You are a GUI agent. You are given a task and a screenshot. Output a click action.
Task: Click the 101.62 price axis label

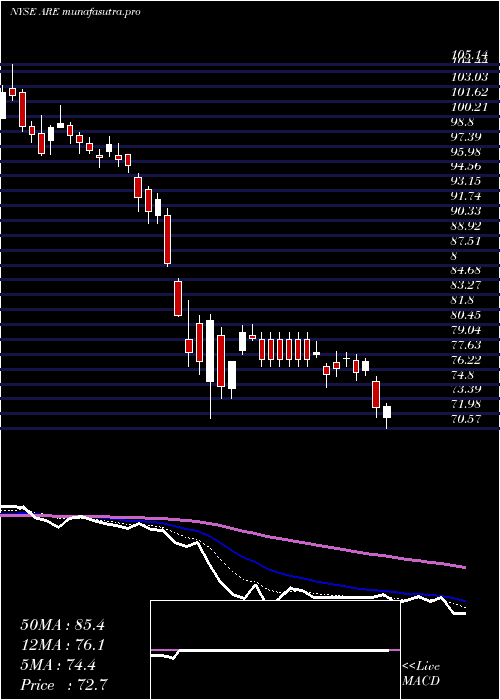(x=469, y=92)
